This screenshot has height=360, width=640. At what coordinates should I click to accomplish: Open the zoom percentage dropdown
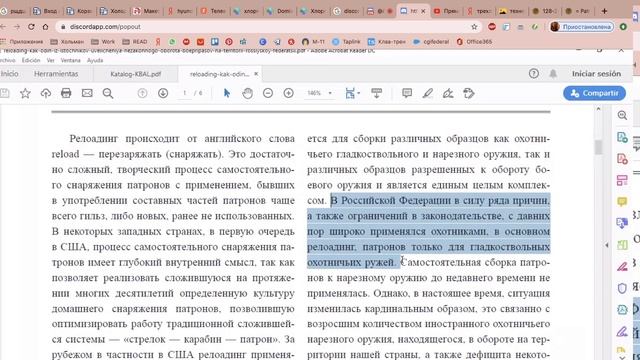tap(320, 93)
